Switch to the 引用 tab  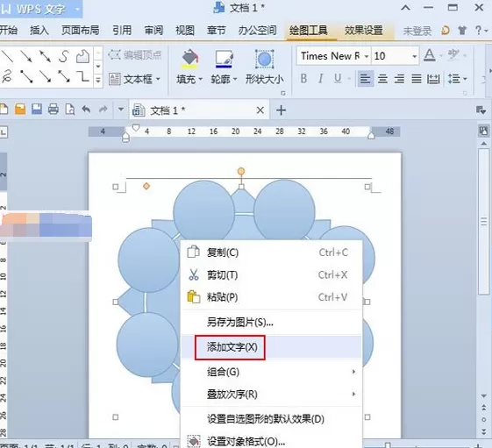[x=122, y=31]
